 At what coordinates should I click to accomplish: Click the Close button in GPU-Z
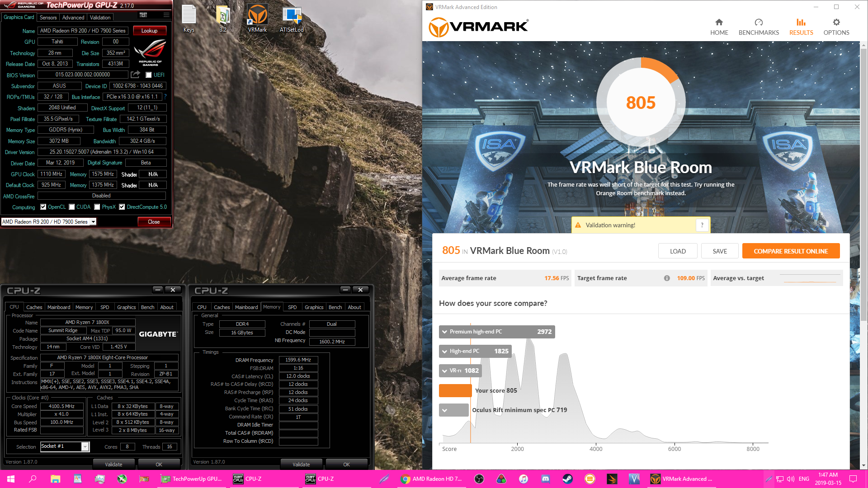click(x=154, y=222)
